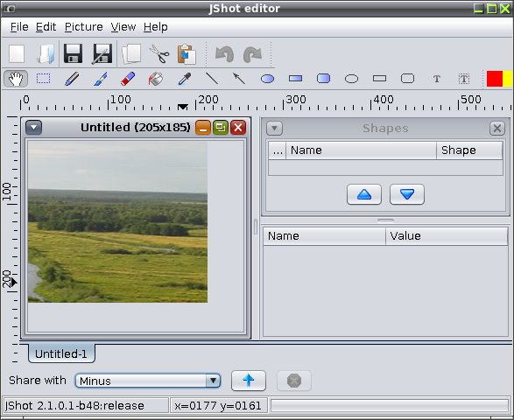Open the Edit menu

46,27
